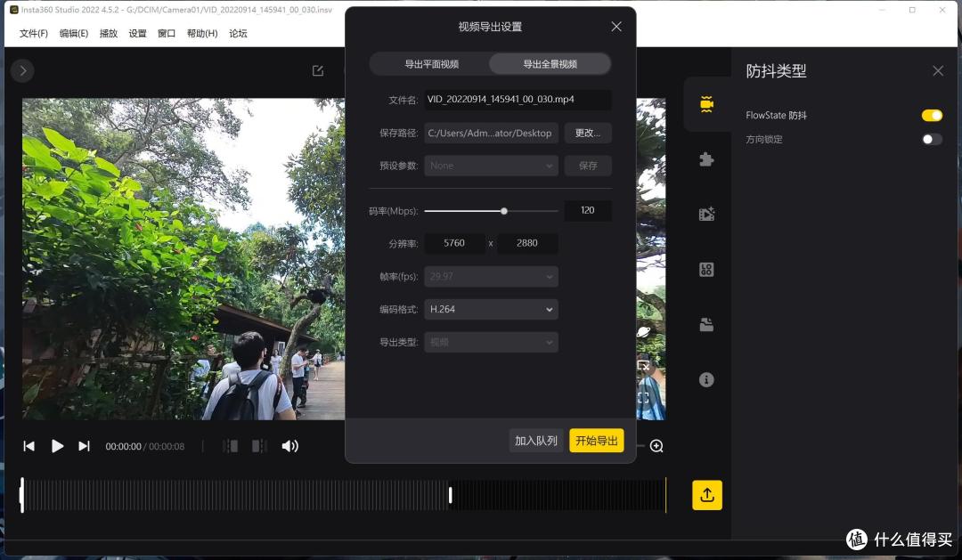Image resolution: width=962 pixels, height=560 pixels.
Task: Open the 窗口 menu
Action: [167, 33]
